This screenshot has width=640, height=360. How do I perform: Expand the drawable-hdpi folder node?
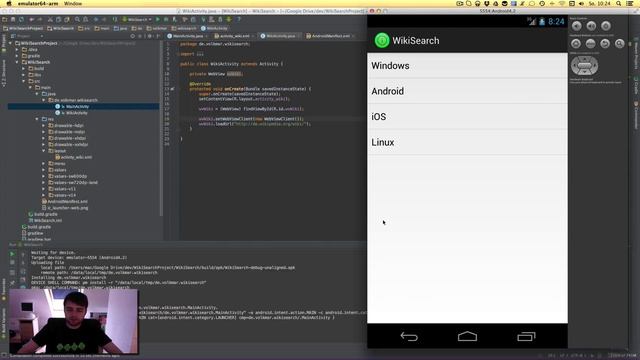click(x=44, y=126)
